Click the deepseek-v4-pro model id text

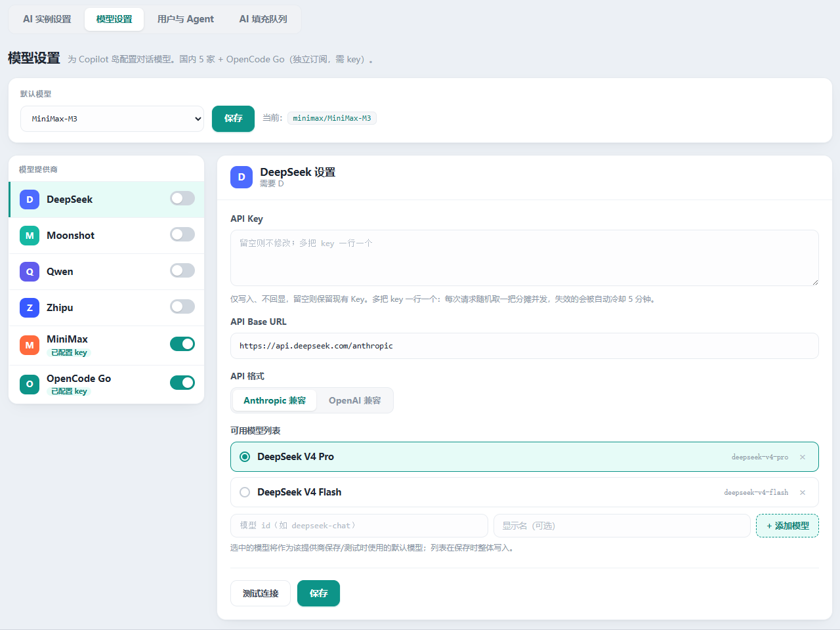[760, 457]
